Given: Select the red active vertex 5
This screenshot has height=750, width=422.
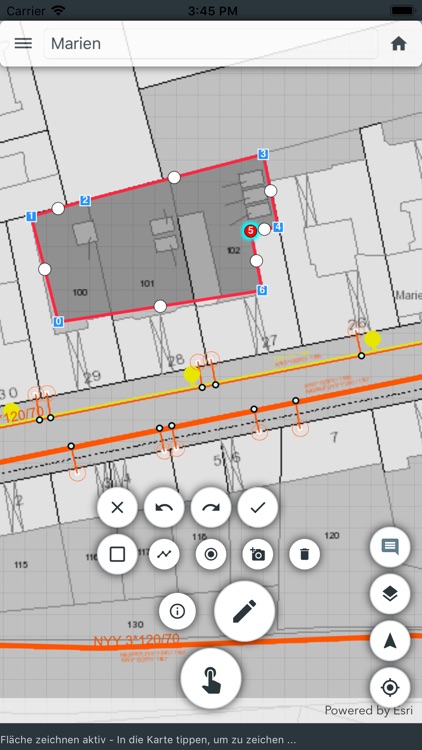Looking at the screenshot, I should click(250, 231).
